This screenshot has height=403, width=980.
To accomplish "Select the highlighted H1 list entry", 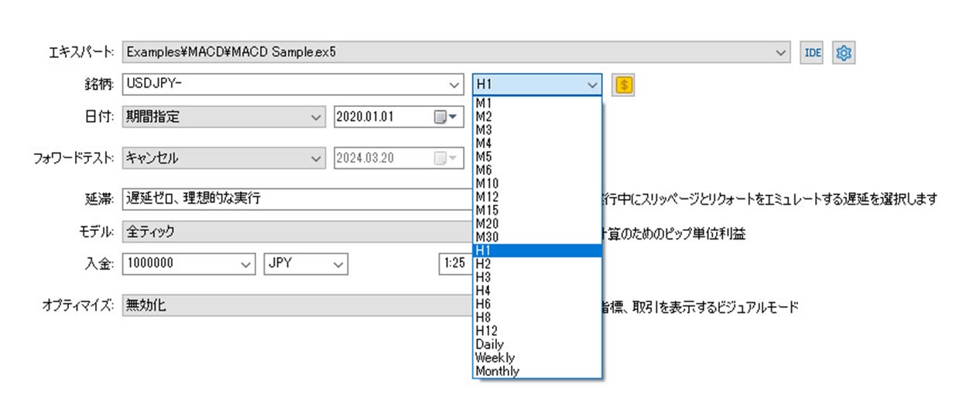I will 485,250.
